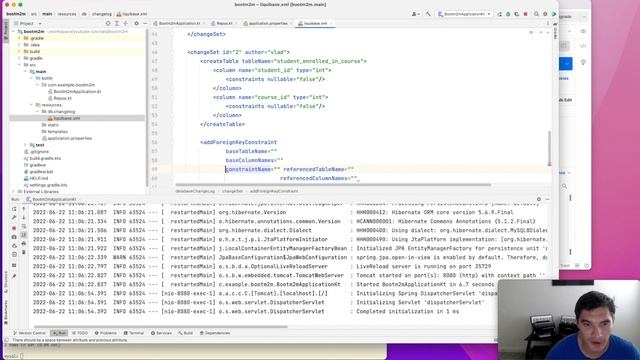Viewport: 640px width, 360px height.
Task: Expand External Libraries in the tree
Action: click(x=13, y=191)
